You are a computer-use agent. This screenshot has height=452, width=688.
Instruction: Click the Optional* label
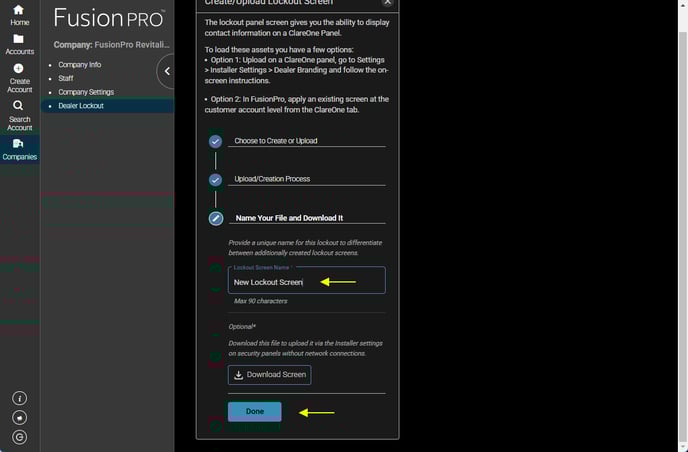click(x=242, y=326)
